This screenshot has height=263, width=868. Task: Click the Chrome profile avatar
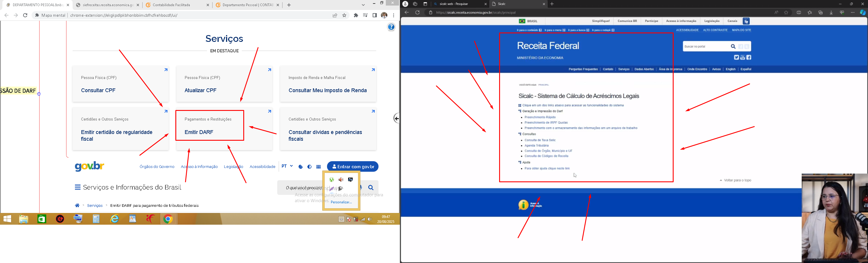point(384,15)
